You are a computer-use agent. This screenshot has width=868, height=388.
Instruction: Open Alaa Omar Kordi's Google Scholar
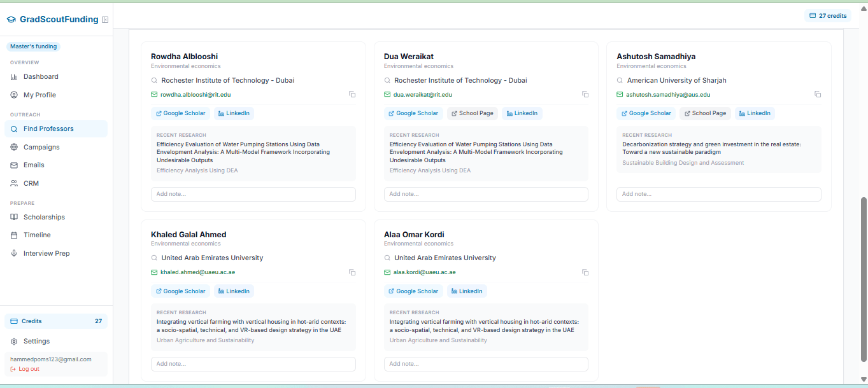[x=414, y=291]
